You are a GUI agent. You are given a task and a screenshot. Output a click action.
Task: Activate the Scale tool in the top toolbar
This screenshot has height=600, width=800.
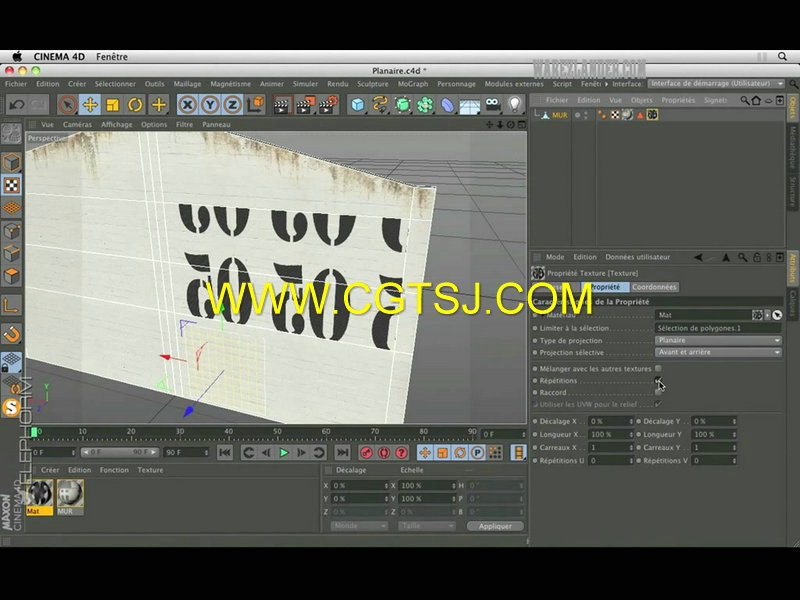click(x=113, y=105)
